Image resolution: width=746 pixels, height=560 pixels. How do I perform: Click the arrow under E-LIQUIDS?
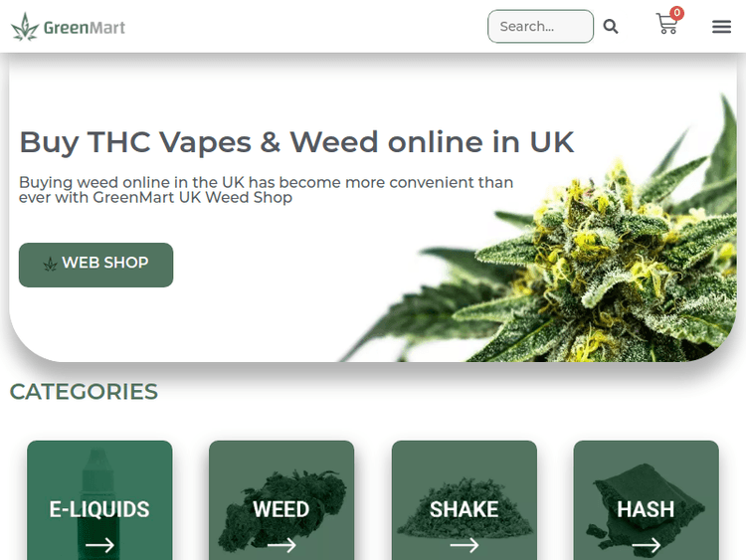point(99,545)
